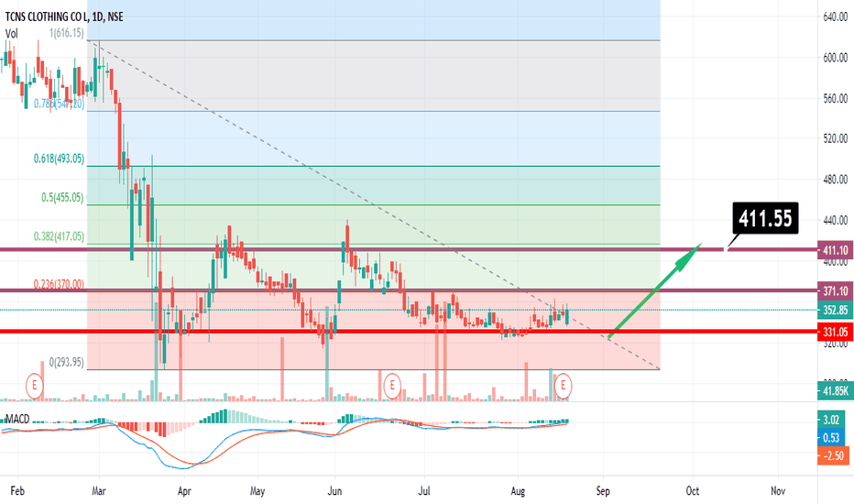Click the TCNS CLOTHING CO L, 1D, NSE title
The image size is (854, 504).
tap(64, 16)
